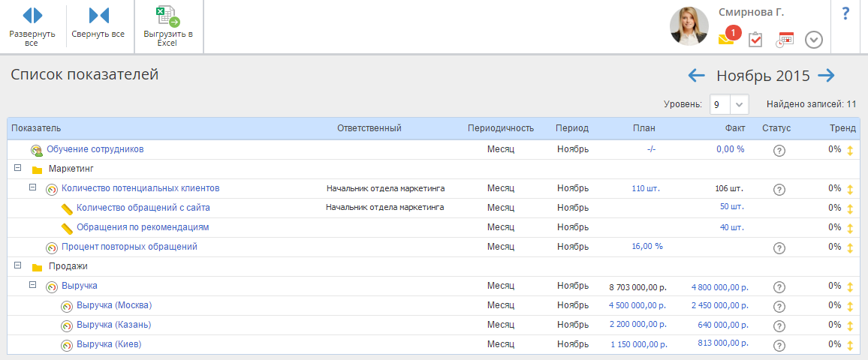Click status icon for Выручка (Москва) row
Viewport: 868px width, 360px height.
click(779, 306)
